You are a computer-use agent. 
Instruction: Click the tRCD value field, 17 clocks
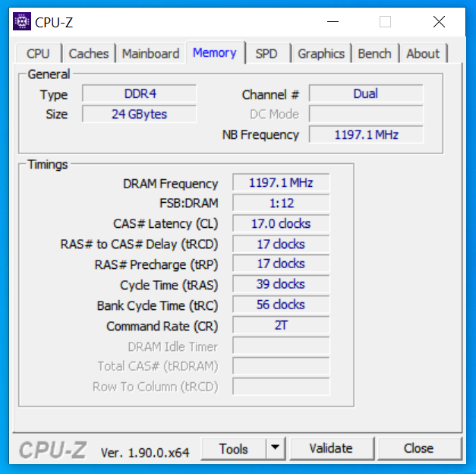point(281,244)
